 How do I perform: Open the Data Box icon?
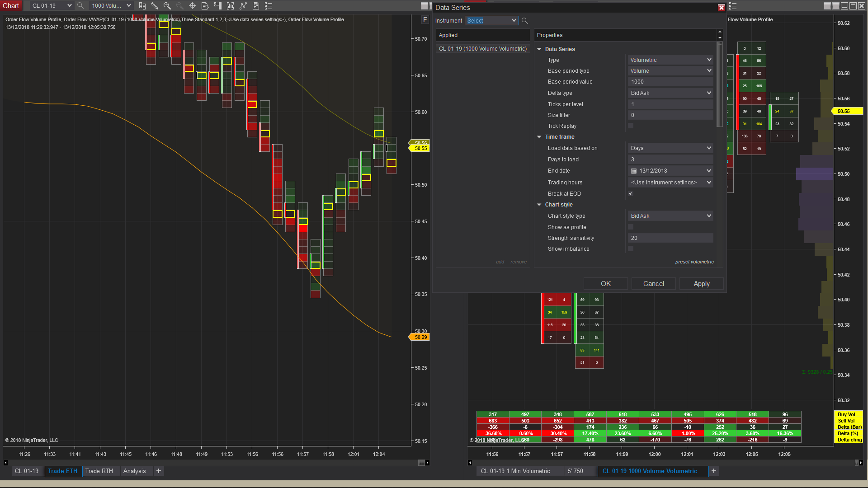(x=205, y=6)
